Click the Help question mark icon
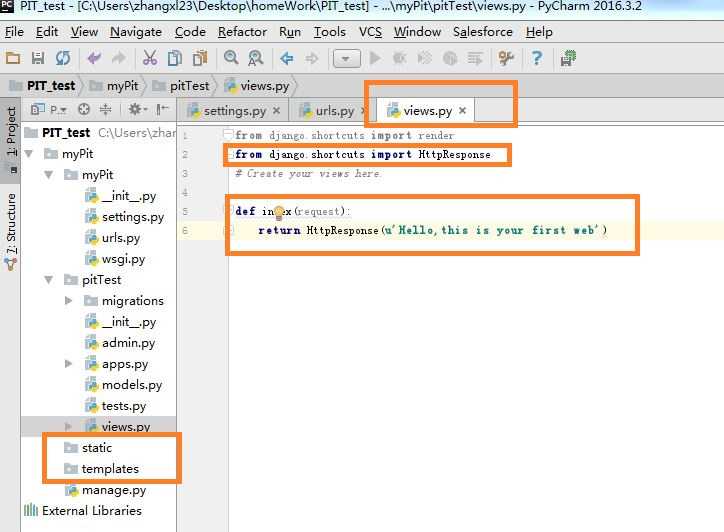 [537, 58]
